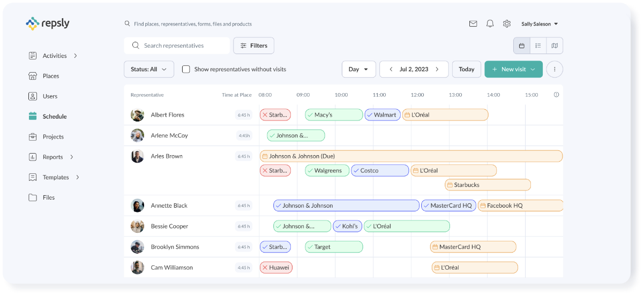The width and height of the screenshot is (644, 297).
Task: Click the Schedule calendar icon
Action: click(x=33, y=116)
